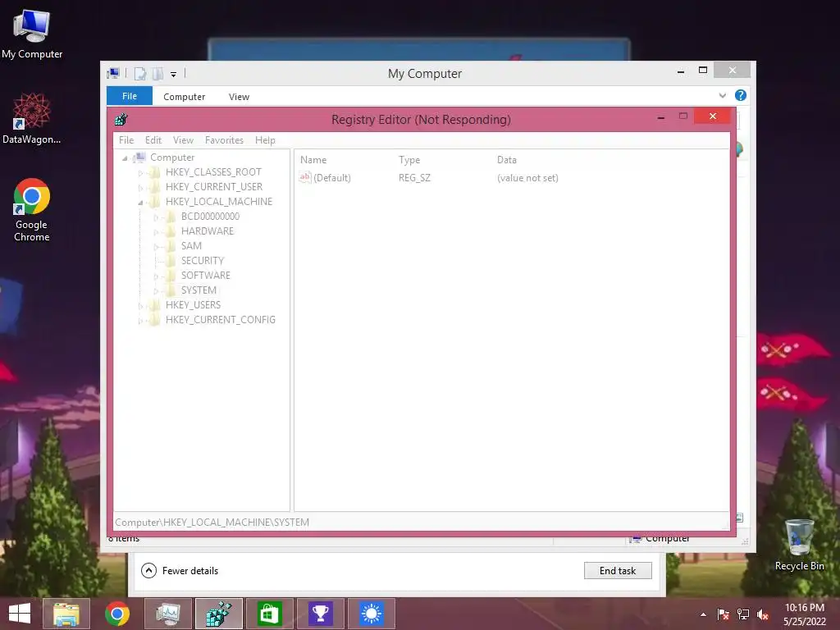Screen dimensions: 840x630
Task: Switch to Registry Editor taskbar icon
Action: click(x=218, y=614)
